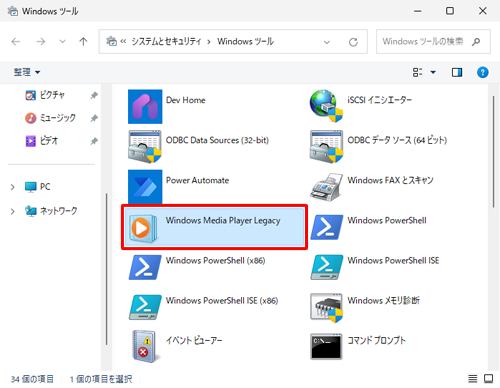The height and width of the screenshot is (388, 500).
Task: Unpin ミュージック using its pin icon
Action: pyautogui.click(x=94, y=118)
